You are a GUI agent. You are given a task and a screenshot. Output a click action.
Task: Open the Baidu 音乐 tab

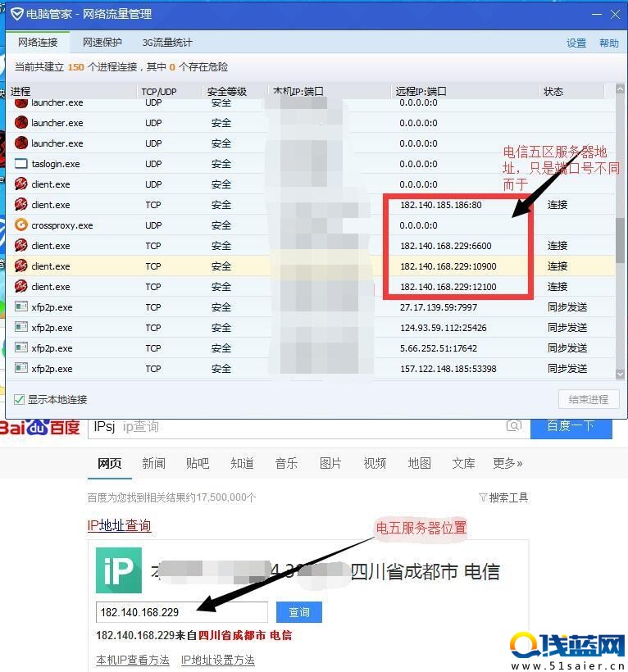click(286, 463)
